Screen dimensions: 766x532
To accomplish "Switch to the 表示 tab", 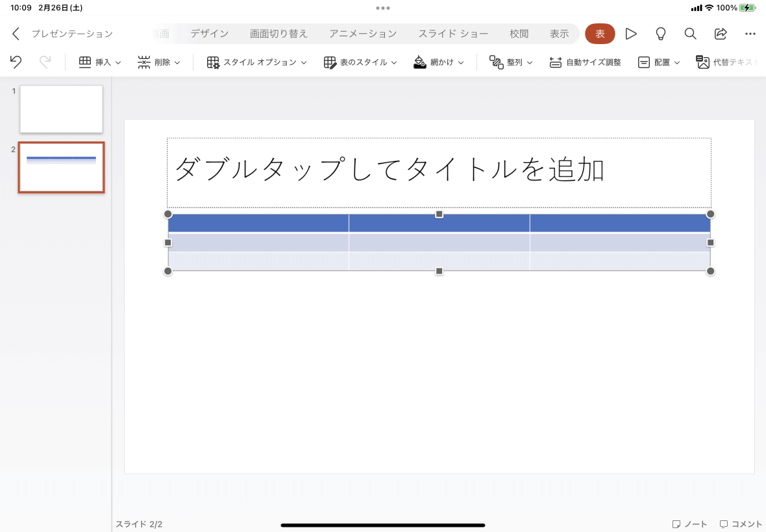I will tap(559, 34).
